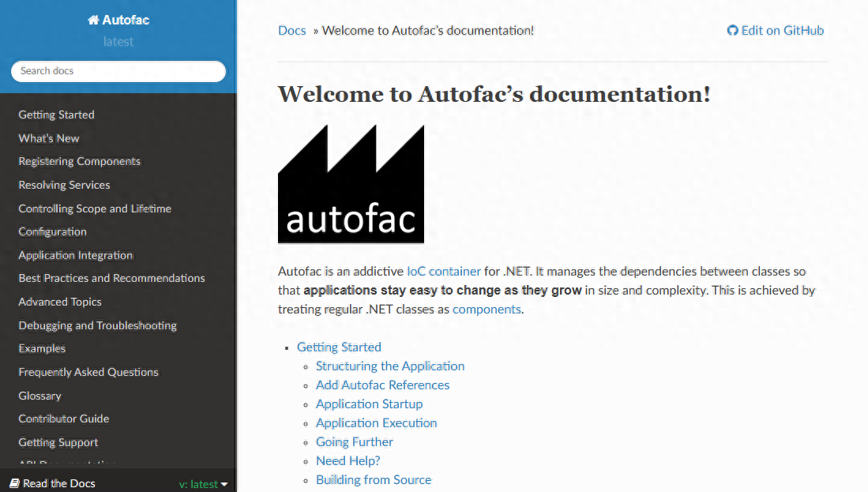Viewport: 868px width, 492px height.
Task: Go to Examples in the sidebar
Action: tap(42, 348)
